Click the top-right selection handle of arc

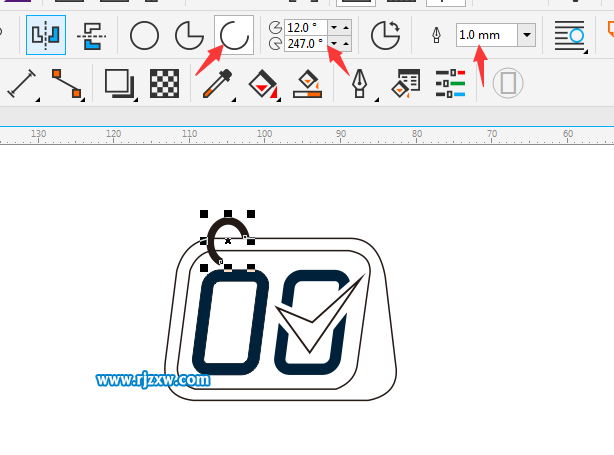[251, 214]
